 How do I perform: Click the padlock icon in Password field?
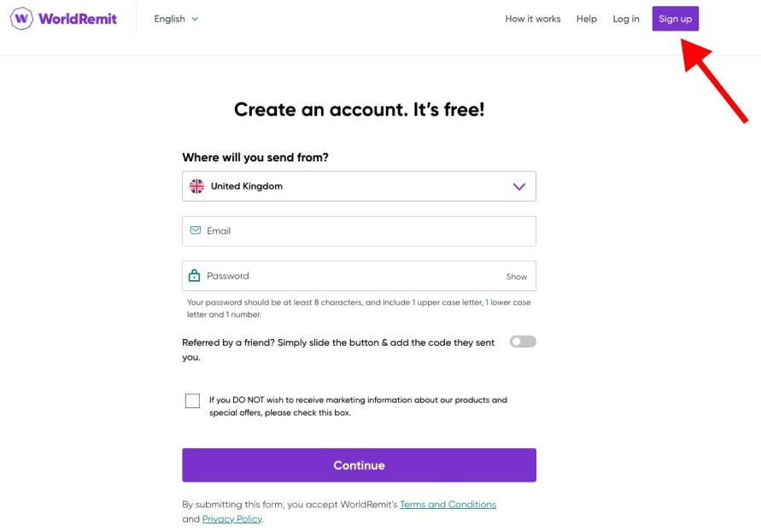[195, 276]
